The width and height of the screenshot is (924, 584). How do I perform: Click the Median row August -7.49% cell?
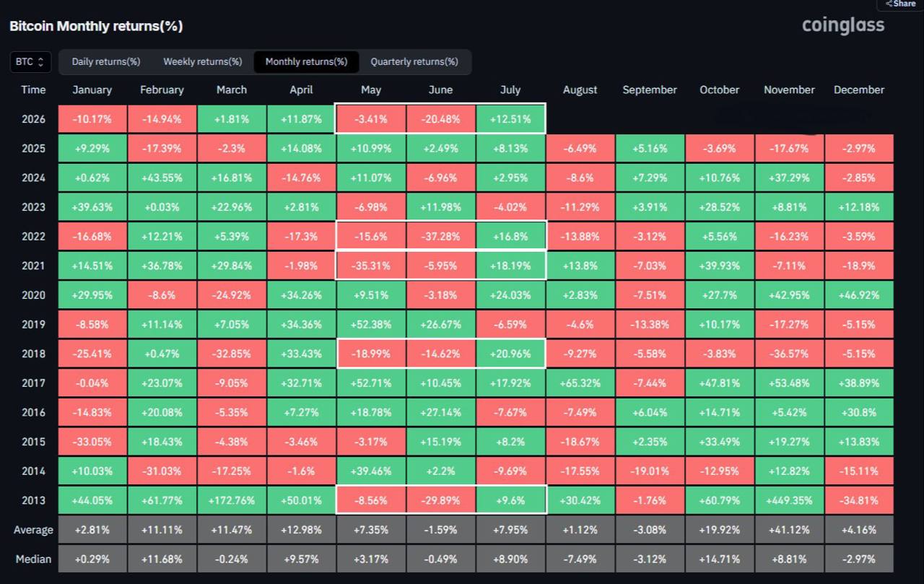pyautogui.click(x=580, y=559)
